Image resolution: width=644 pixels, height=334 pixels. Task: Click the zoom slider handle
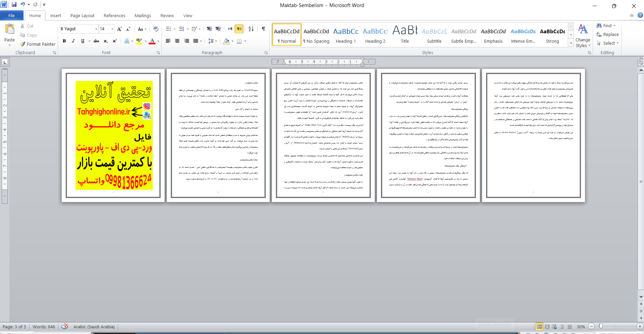point(601,326)
